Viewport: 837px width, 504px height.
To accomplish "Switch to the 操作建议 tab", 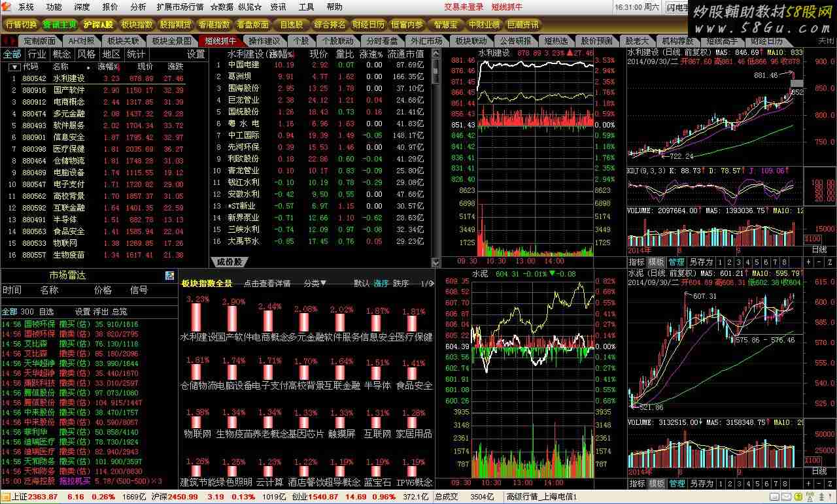I will (264, 41).
